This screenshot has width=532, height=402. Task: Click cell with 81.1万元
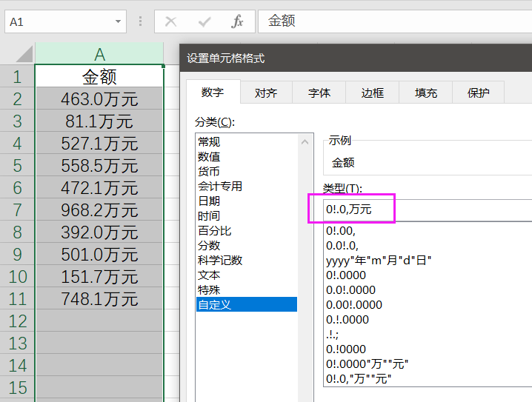pos(99,121)
